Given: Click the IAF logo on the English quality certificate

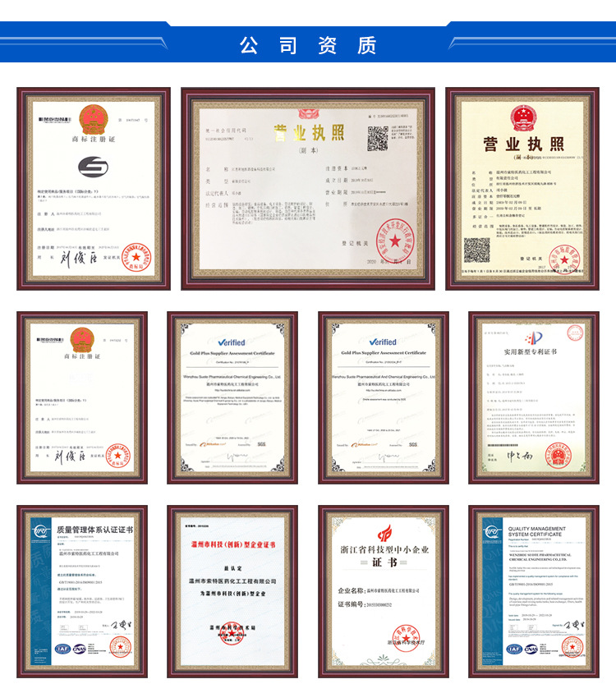Looking at the screenshot, I should tap(514, 649).
